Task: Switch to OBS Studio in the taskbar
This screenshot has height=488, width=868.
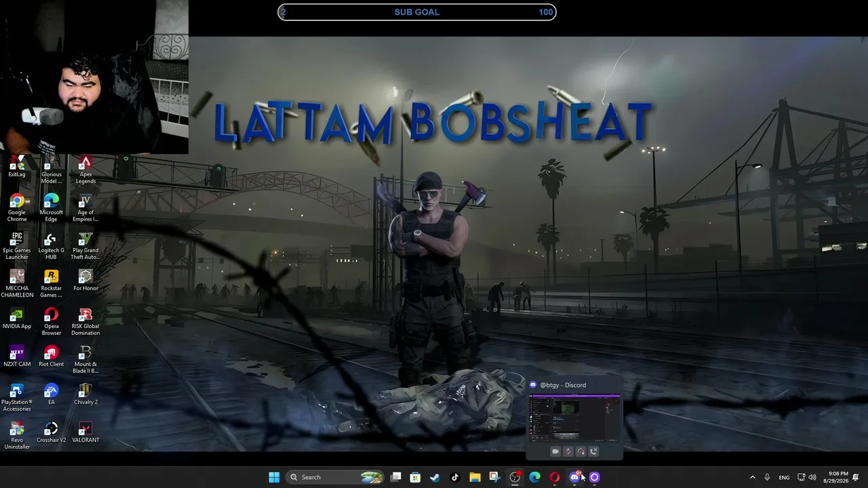Action: (515, 477)
